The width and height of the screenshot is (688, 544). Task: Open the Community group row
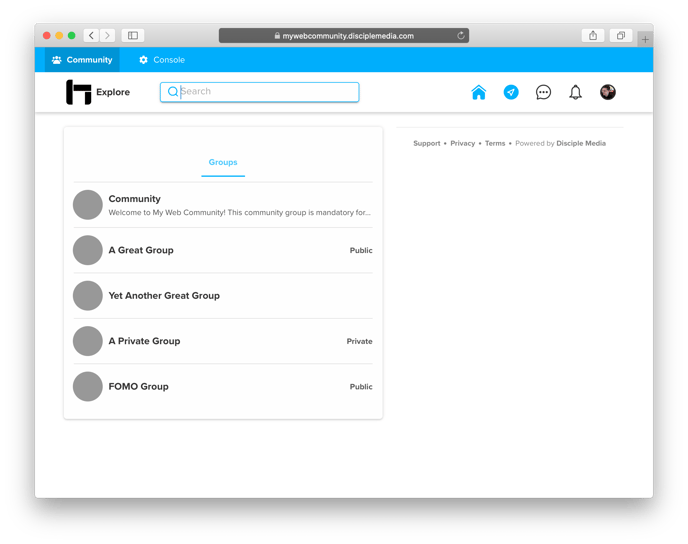(x=223, y=205)
